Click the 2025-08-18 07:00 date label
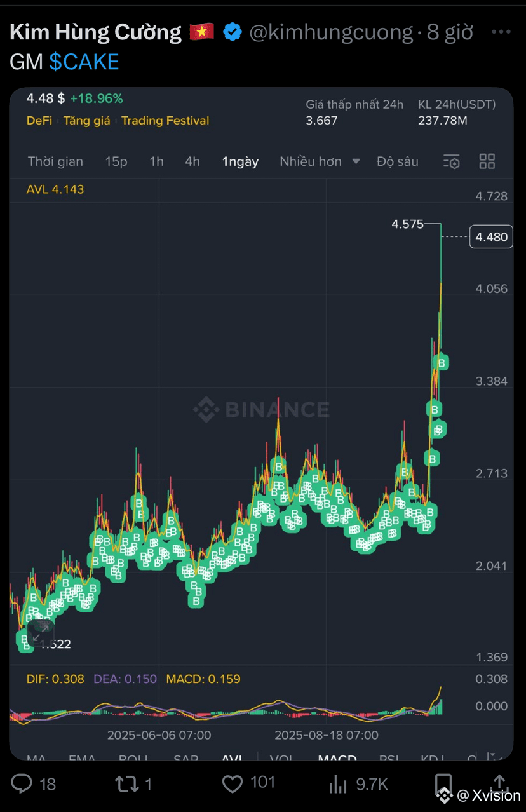This screenshot has height=812, width=526. point(327,735)
